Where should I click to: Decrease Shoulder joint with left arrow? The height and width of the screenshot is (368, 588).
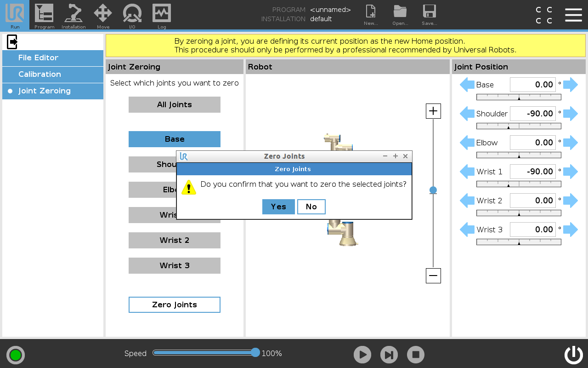point(467,114)
